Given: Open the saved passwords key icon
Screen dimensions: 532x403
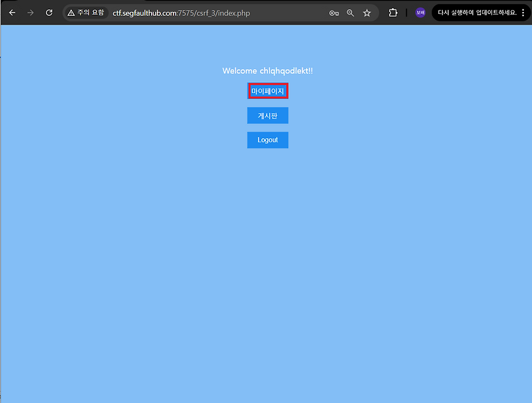Looking at the screenshot, I should [334, 12].
